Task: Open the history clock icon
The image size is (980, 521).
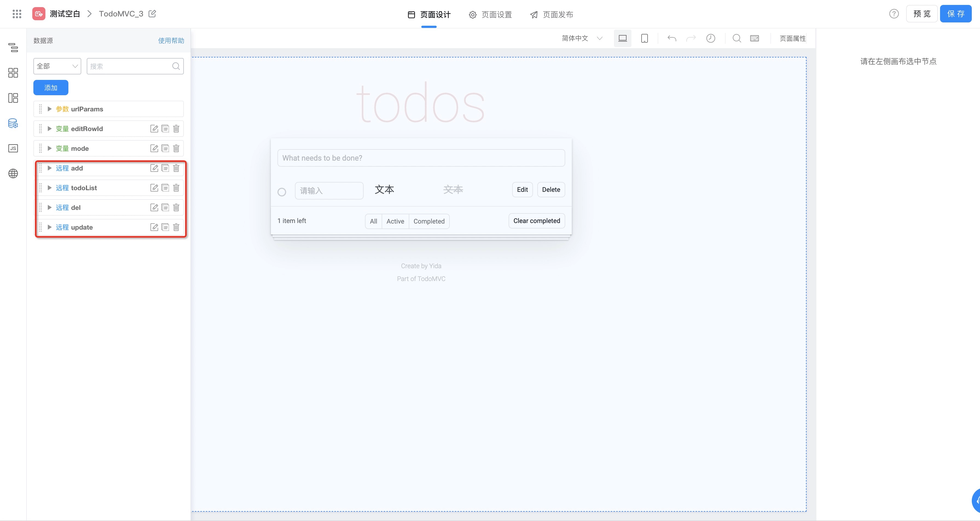Action: pos(710,38)
